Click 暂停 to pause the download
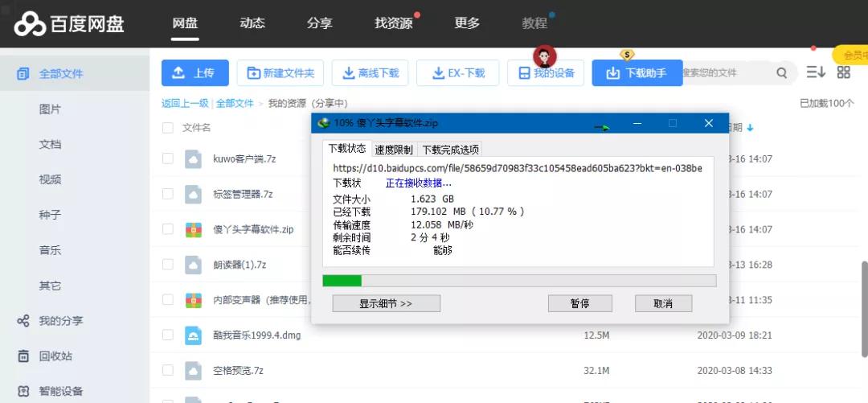This screenshot has width=868, height=403. [x=579, y=303]
